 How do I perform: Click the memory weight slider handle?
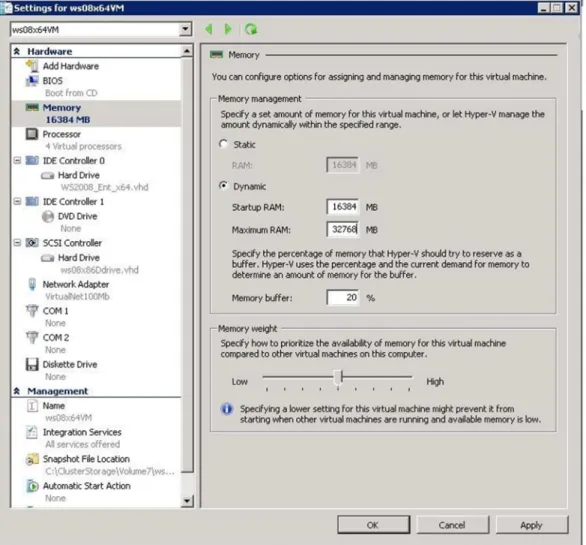[338, 377]
